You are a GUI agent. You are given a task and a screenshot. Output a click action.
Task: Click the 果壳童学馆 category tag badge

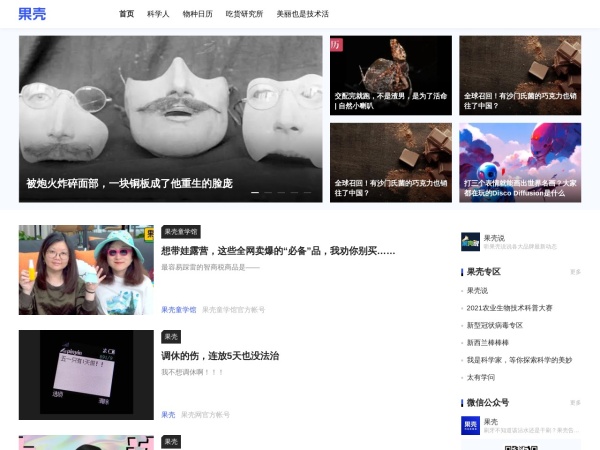point(181,231)
